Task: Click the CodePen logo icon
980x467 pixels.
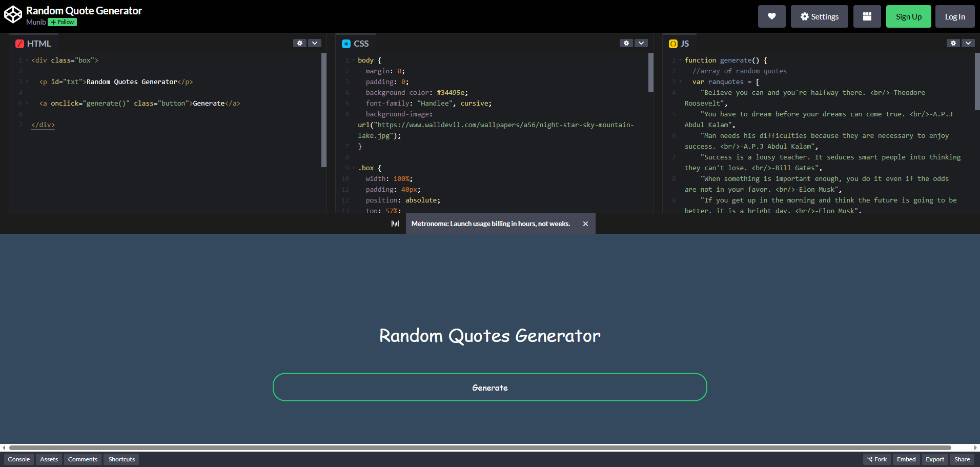Action: coord(13,14)
